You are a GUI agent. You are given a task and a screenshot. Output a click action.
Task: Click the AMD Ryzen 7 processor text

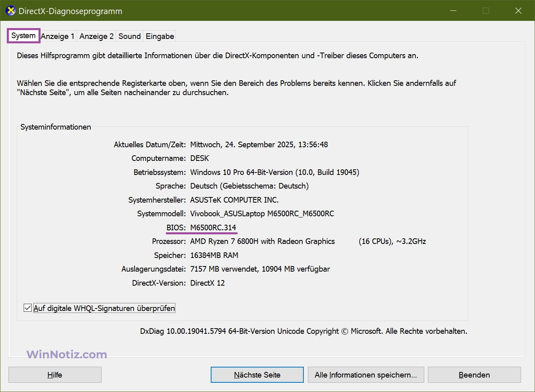pyautogui.click(x=262, y=241)
